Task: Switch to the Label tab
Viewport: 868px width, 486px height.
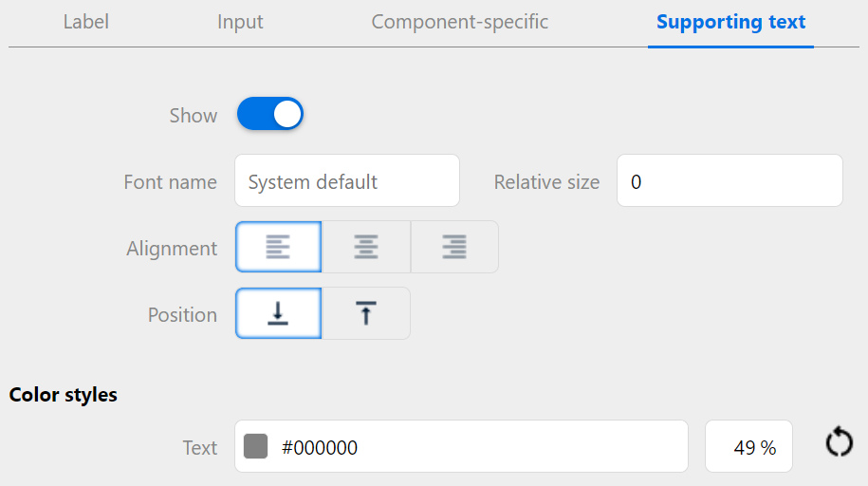Action: 86,22
